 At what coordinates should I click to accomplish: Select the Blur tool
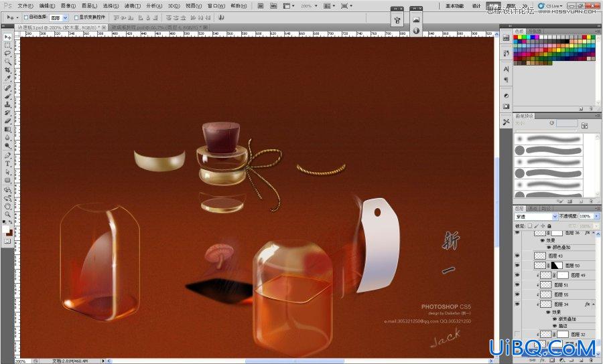[x=7, y=137]
